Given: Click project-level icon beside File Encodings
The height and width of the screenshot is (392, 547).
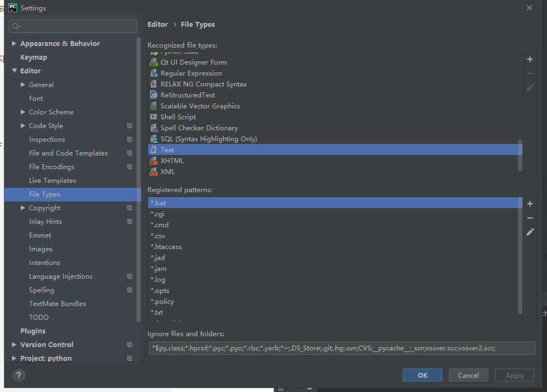Looking at the screenshot, I should tap(129, 167).
